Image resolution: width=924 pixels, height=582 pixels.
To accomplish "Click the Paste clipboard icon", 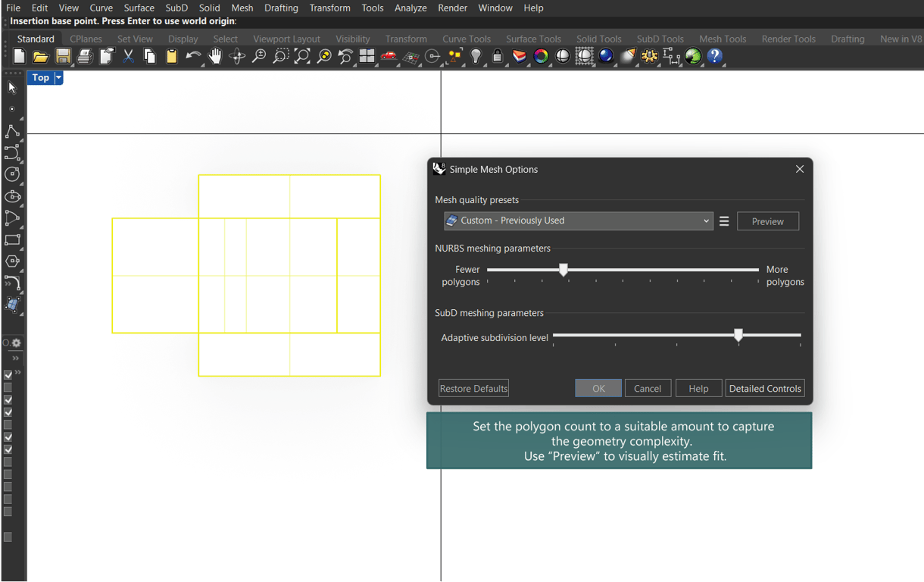I will click(x=172, y=56).
